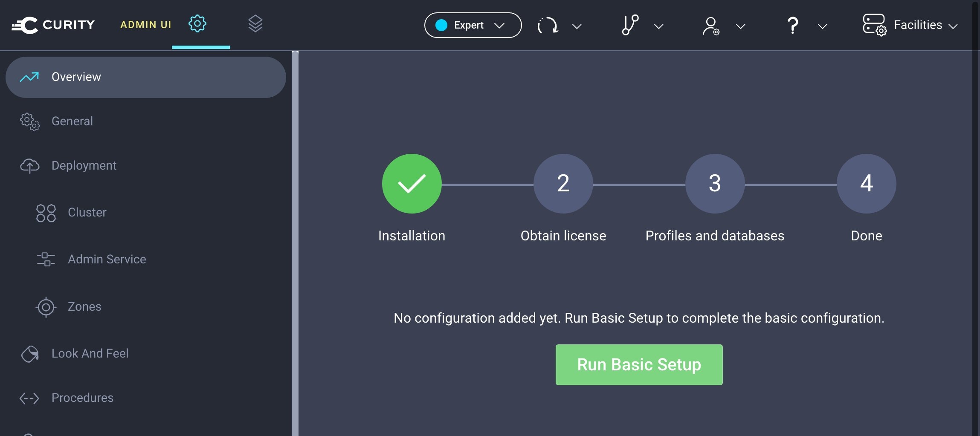The width and height of the screenshot is (980, 436).
Task: Click the Curity logo
Action: click(x=53, y=25)
